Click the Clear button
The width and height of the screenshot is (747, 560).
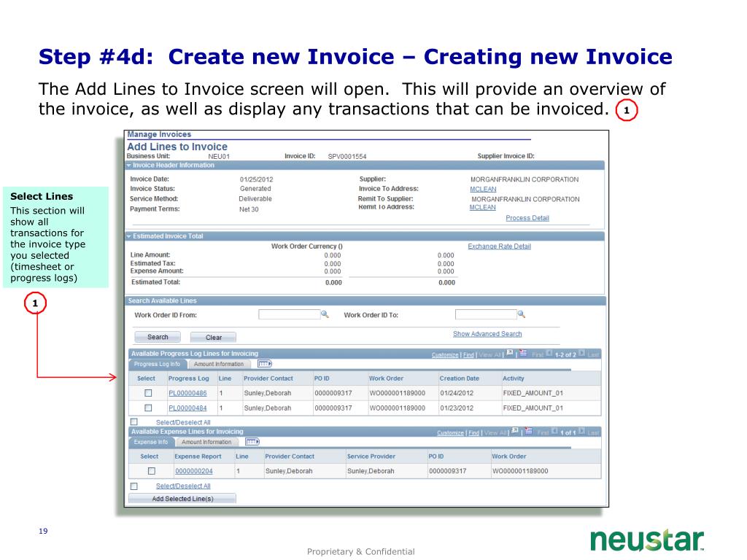pos(214,337)
